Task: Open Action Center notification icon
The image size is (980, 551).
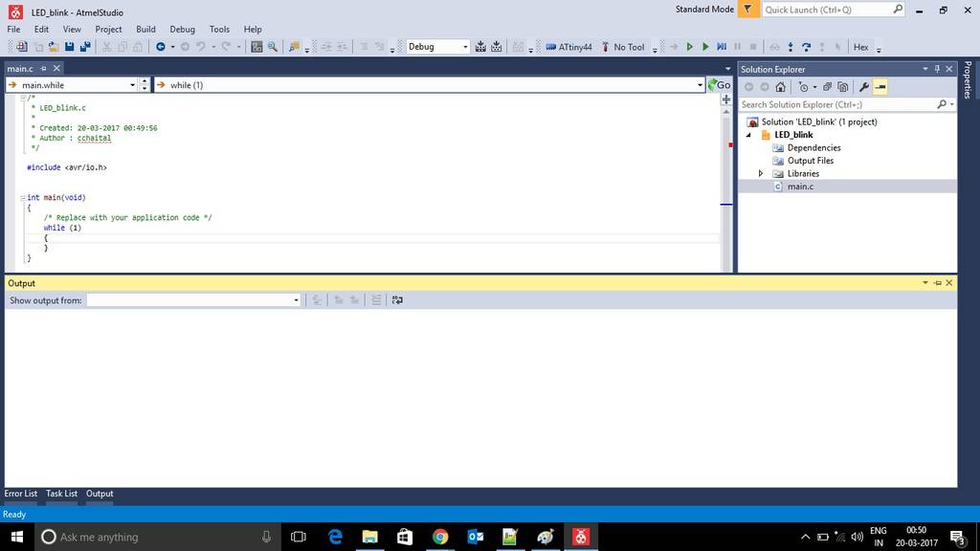Action: pyautogui.click(x=958, y=537)
